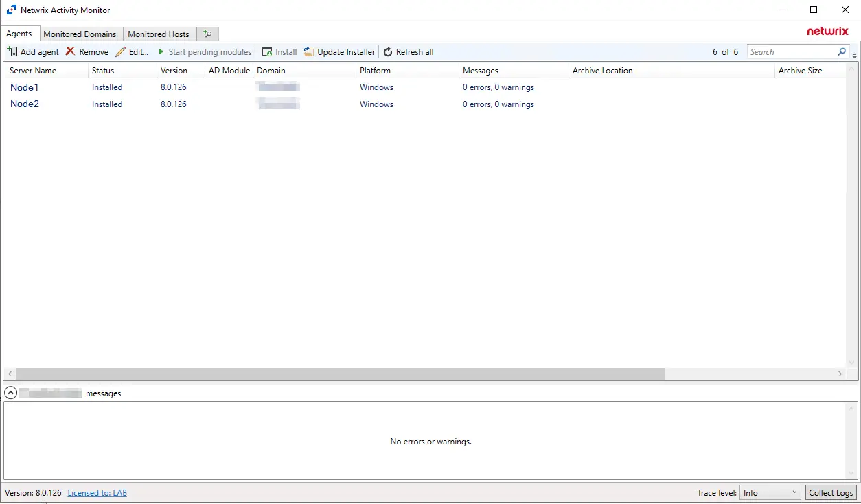Install the agent
Screen dimensions: 861x504
click(279, 51)
